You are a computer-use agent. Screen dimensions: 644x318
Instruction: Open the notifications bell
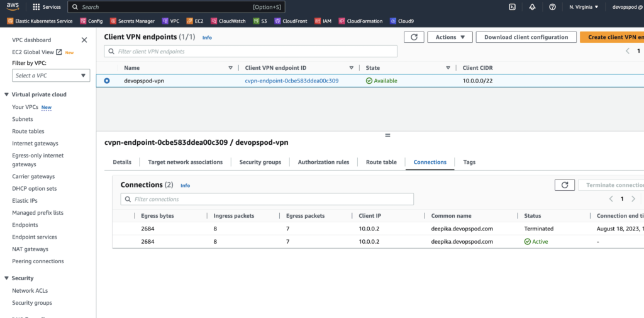coord(532,7)
